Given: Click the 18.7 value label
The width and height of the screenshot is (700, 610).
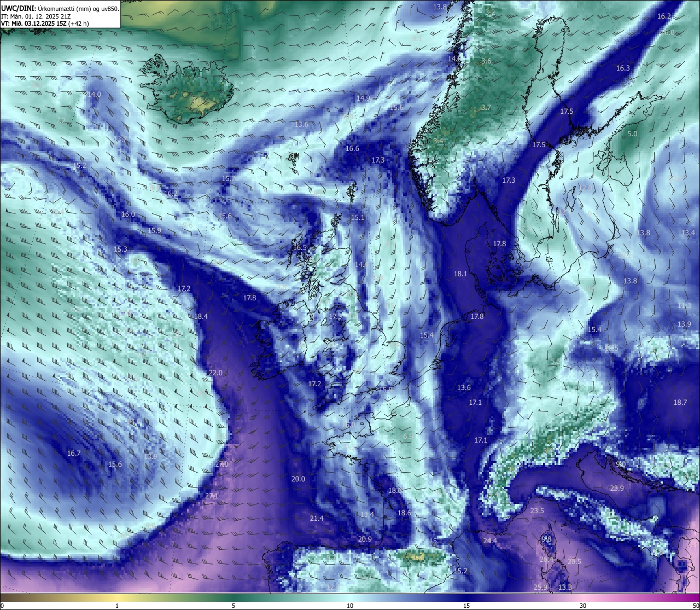Looking at the screenshot, I should click(680, 402).
